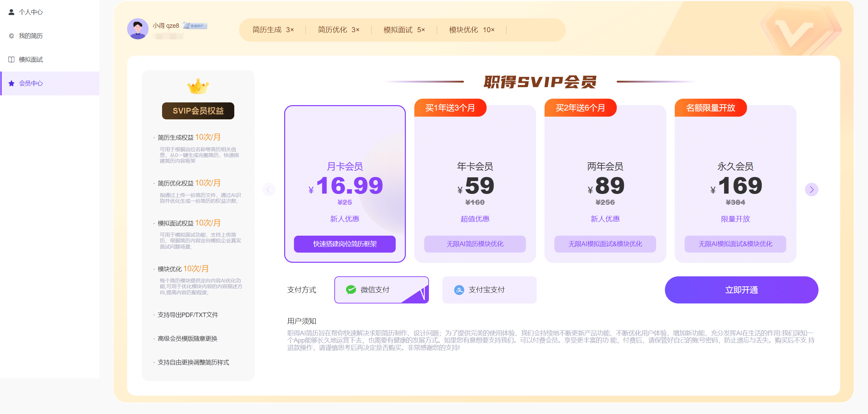Click the right carousel chevron

point(812,190)
